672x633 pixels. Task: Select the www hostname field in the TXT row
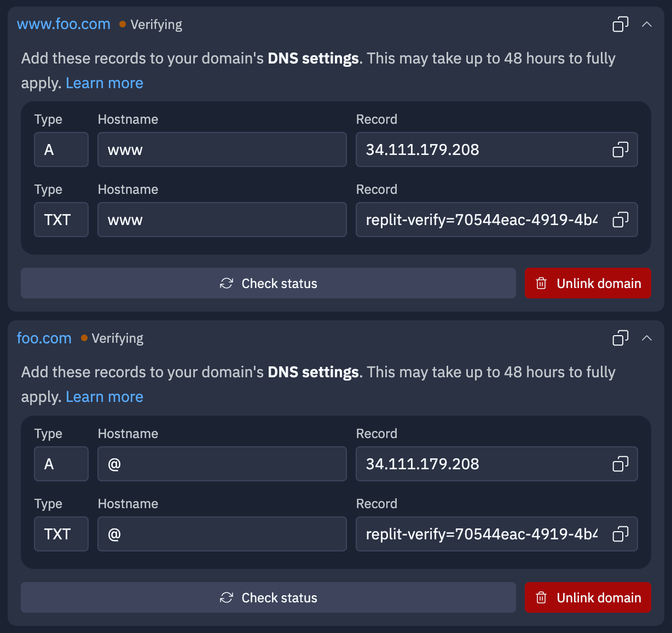tap(222, 220)
